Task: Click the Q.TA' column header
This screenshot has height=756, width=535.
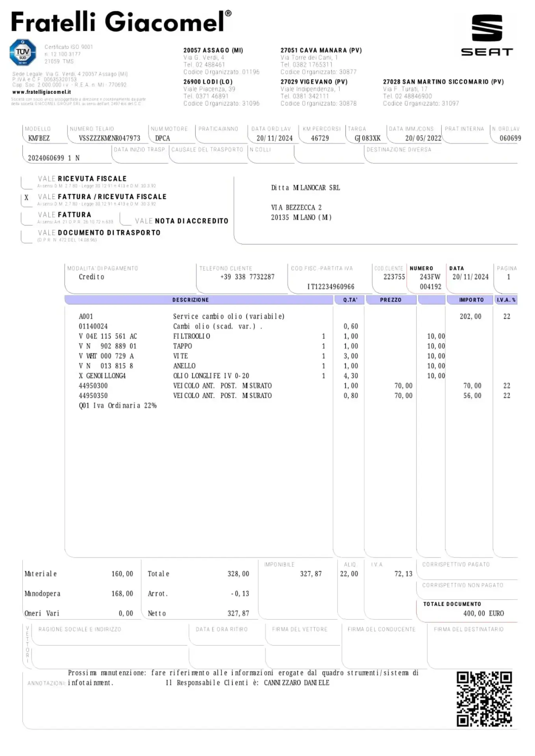Action: pyautogui.click(x=350, y=300)
